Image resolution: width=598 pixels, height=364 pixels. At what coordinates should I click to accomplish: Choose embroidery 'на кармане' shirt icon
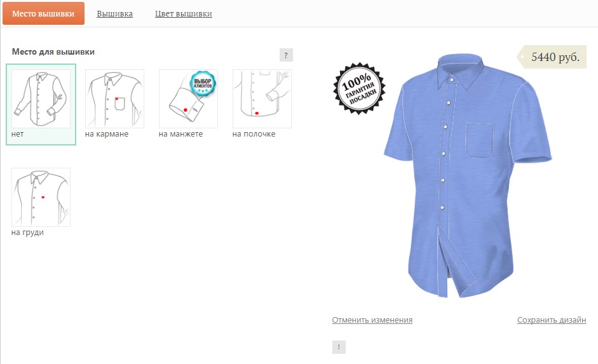tap(114, 98)
